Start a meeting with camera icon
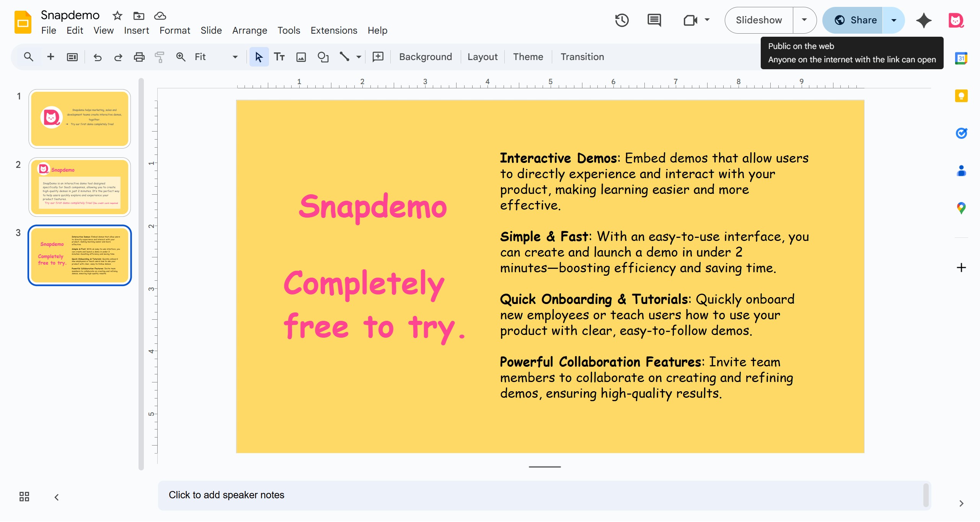This screenshot has width=980, height=522. coord(690,20)
